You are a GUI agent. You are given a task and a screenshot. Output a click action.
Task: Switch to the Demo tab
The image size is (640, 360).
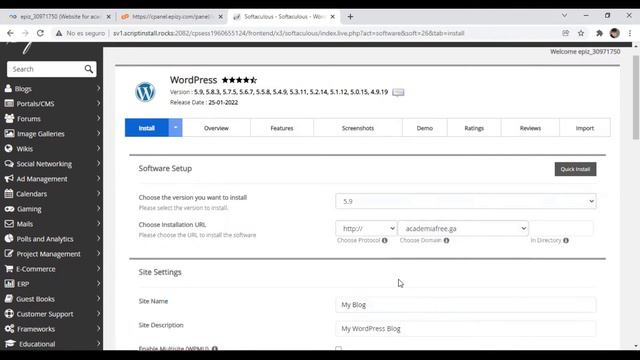point(425,128)
